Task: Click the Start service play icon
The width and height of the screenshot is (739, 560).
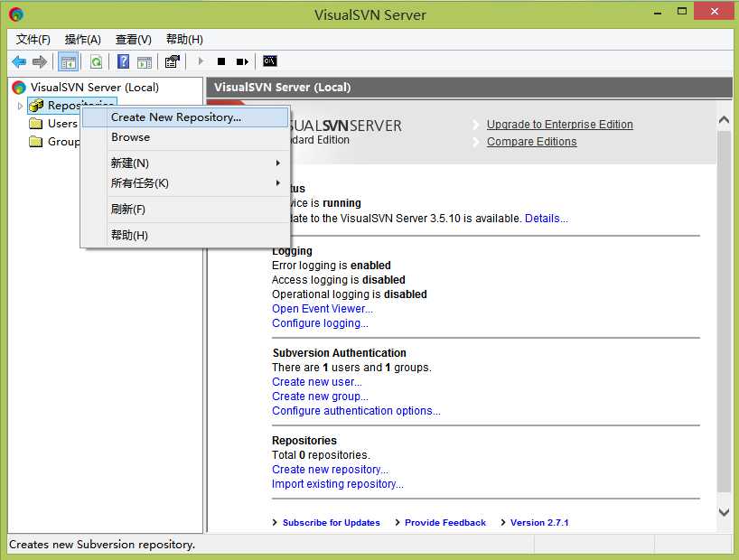Action: tap(201, 61)
